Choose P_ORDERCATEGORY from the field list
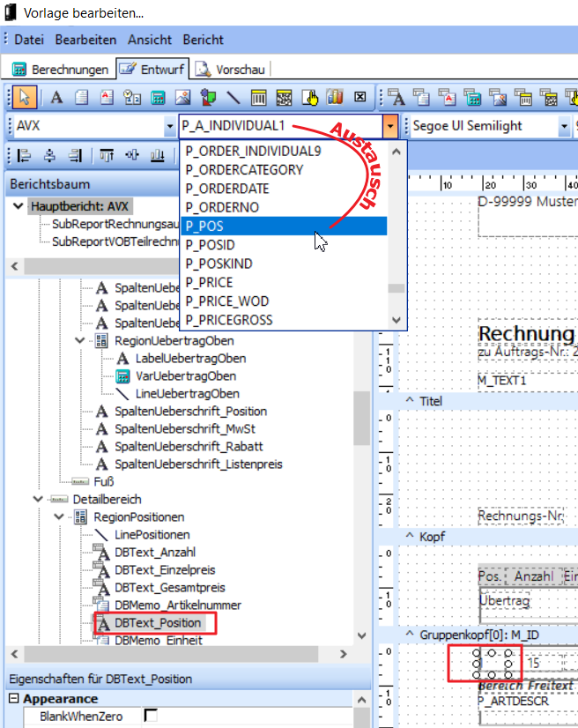This screenshot has height=728, width=578. tap(284, 170)
